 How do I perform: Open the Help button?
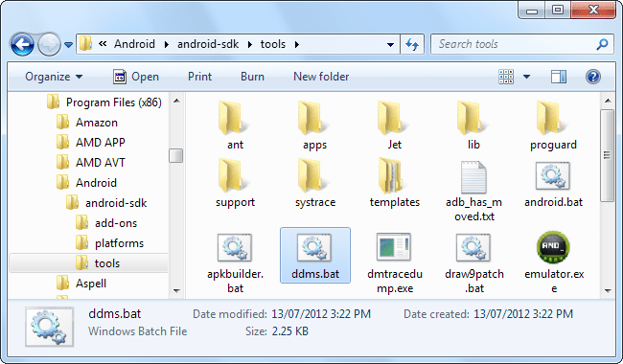click(x=592, y=77)
